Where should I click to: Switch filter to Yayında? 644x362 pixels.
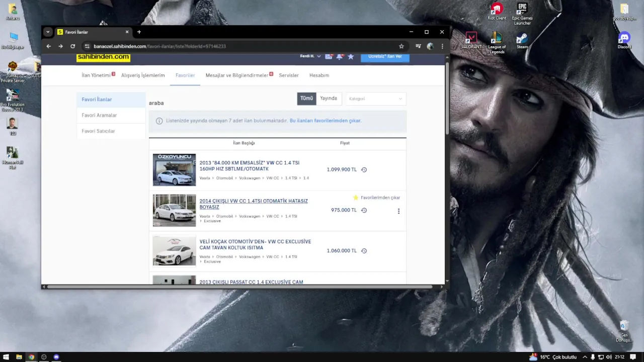pos(329,99)
